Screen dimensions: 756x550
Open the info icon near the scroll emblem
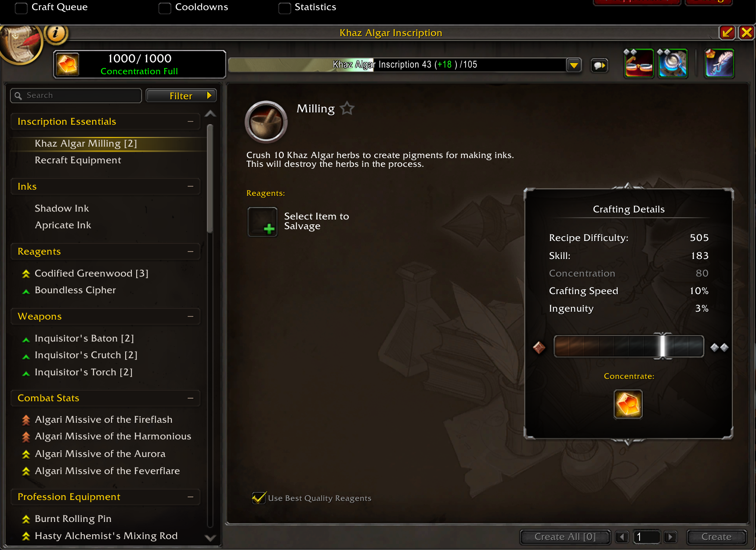56,33
